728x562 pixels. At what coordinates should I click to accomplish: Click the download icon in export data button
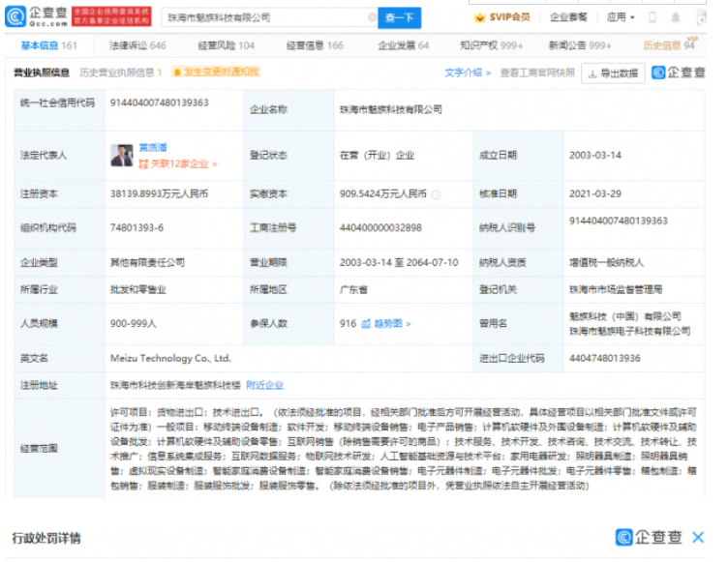pos(592,74)
